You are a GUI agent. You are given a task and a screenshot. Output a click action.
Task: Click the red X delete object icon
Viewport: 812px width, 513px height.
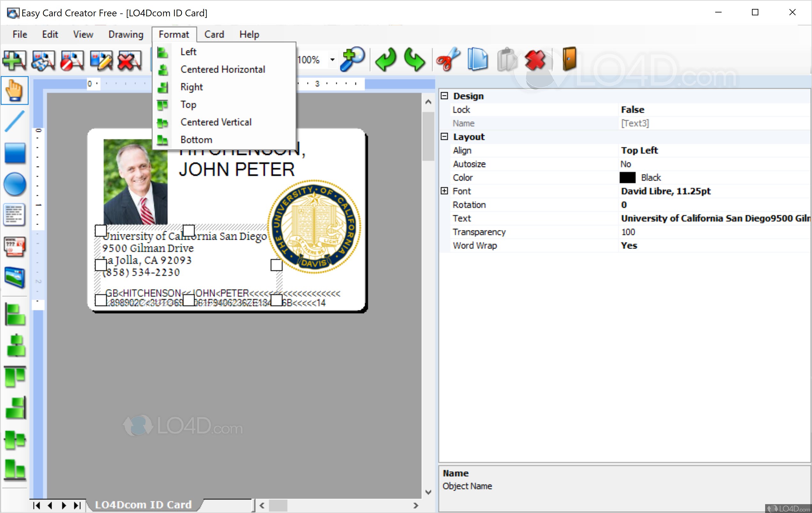pyautogui.click(x=535, y=60)
